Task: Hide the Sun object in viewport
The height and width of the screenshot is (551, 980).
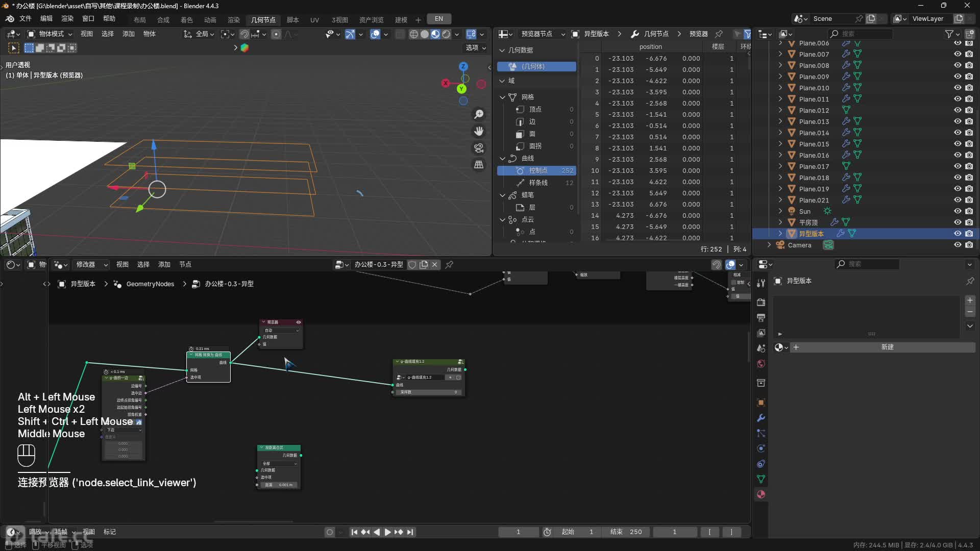Action: [x=958, y=211]
